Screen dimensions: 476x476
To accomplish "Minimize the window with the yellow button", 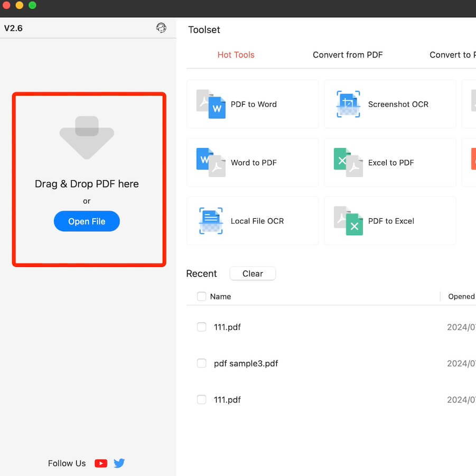I will 20,5.
